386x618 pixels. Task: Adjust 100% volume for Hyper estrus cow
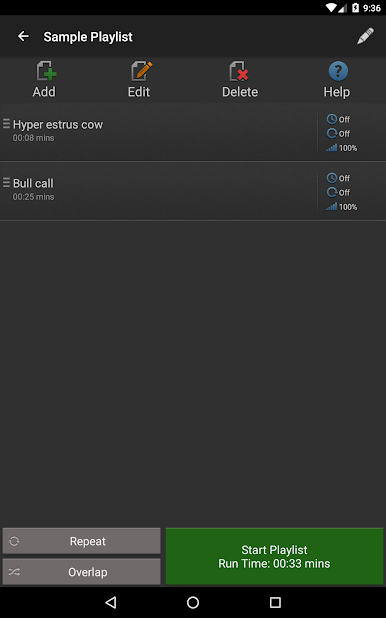341,148
